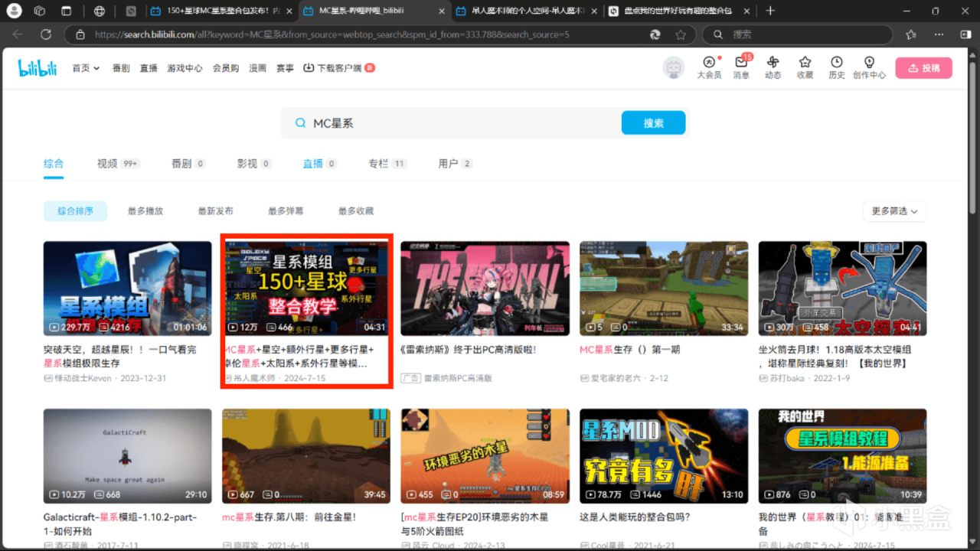
Task: Click the browser toolbar 搜索 search box
Action: (799, 34)
